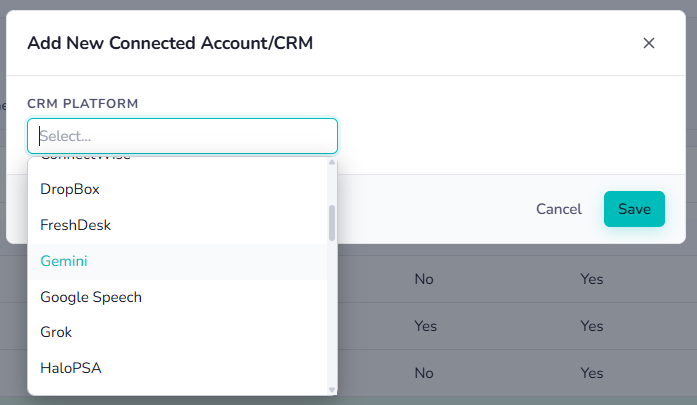697x405 pixels.
Task: Click the first row's No cell
Action: click(424, 279)
